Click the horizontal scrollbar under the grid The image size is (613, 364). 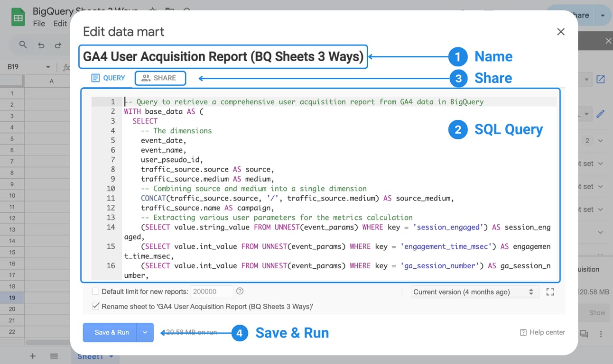47,342
